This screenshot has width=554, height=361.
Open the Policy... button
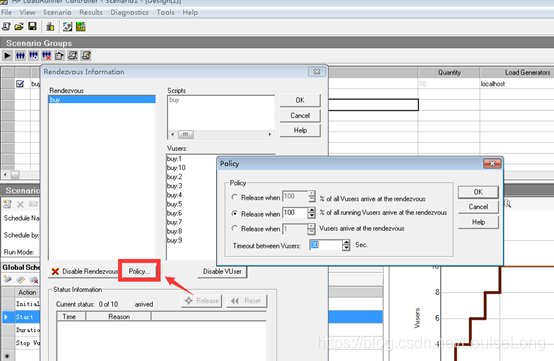pyautogui.click(x=139, y=271)
